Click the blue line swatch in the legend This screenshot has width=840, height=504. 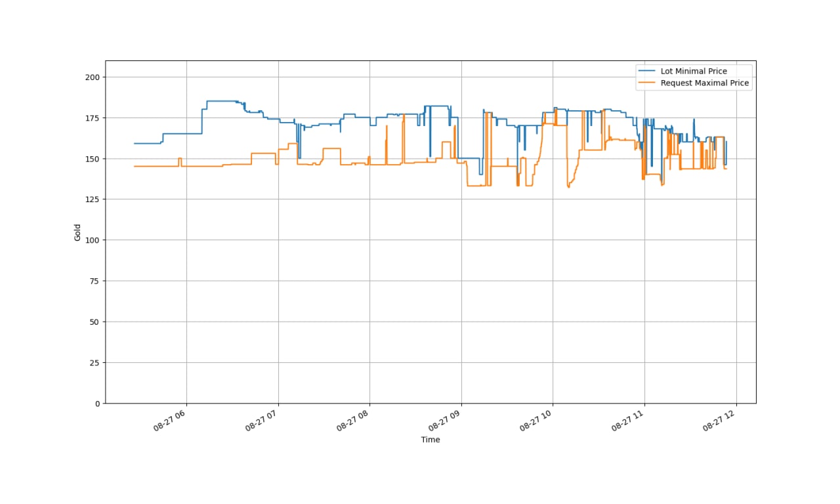point(646,71)
